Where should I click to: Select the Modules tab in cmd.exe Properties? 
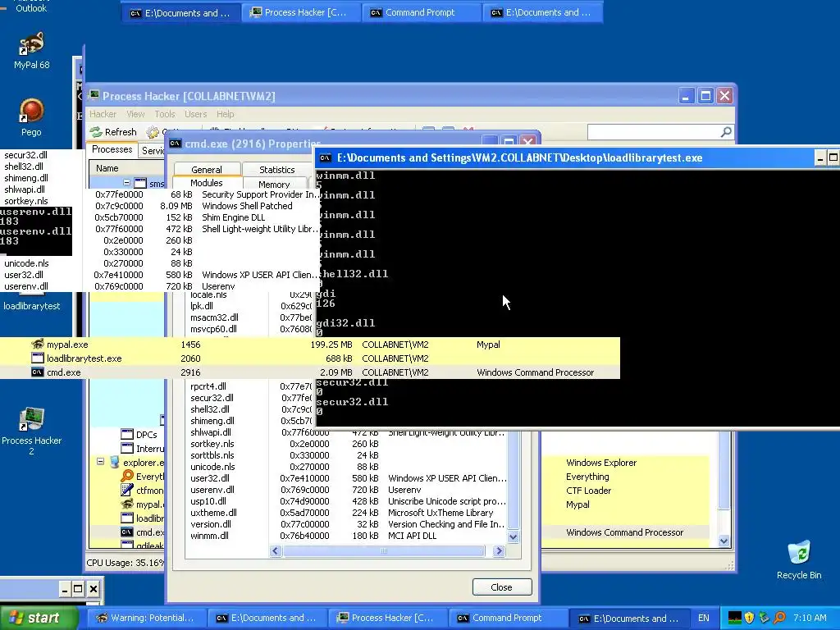pyautogui.click(x=206, y=183)
